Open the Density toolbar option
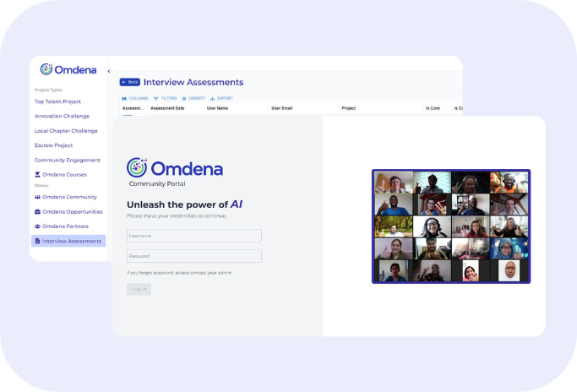The width and height of the screenshot is (577, 392). coord(194,98)
